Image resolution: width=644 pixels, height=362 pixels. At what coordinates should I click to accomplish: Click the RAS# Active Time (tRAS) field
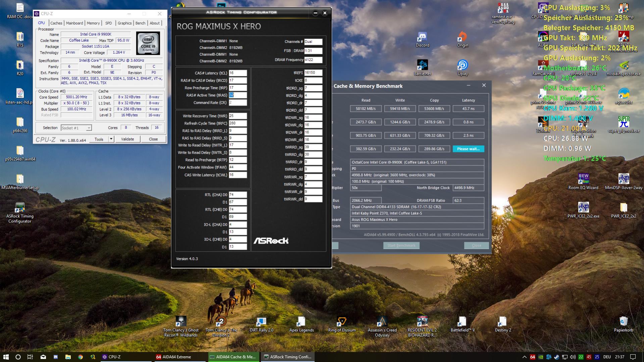[238, 95]
